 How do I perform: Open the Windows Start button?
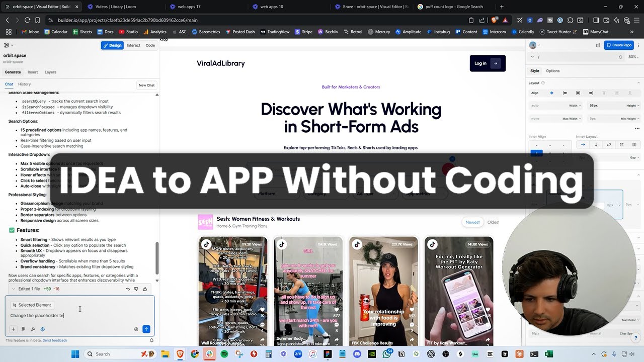75,354
